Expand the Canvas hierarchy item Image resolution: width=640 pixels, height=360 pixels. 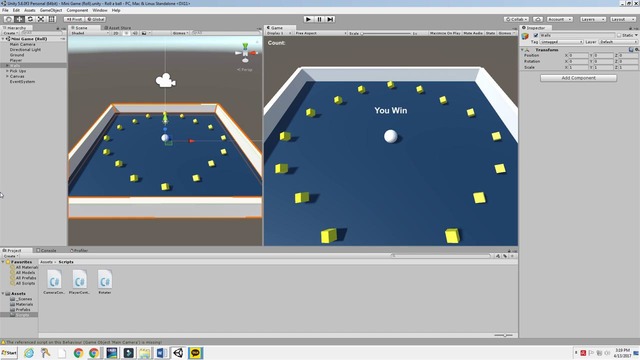(7, 76)
